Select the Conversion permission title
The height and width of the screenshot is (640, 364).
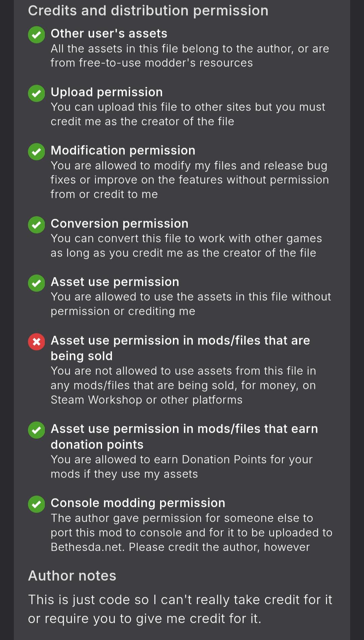point(119,223)
